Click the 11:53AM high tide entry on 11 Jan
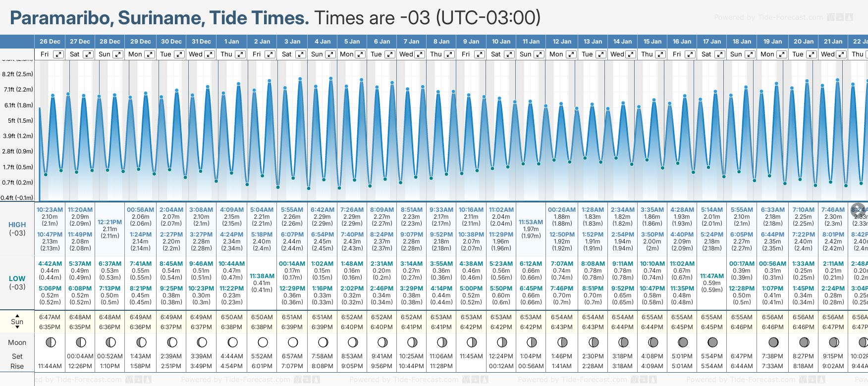This screenshot has height=386, width=868. pos(531,222)
